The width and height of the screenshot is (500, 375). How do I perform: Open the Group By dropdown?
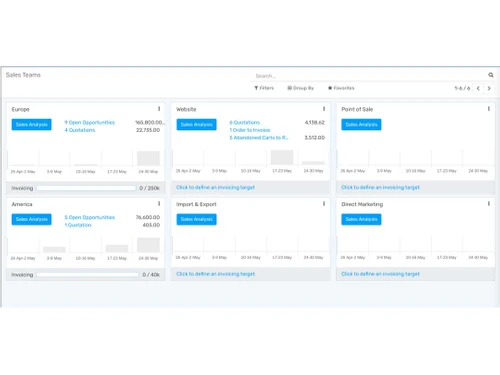coord(301,88)
